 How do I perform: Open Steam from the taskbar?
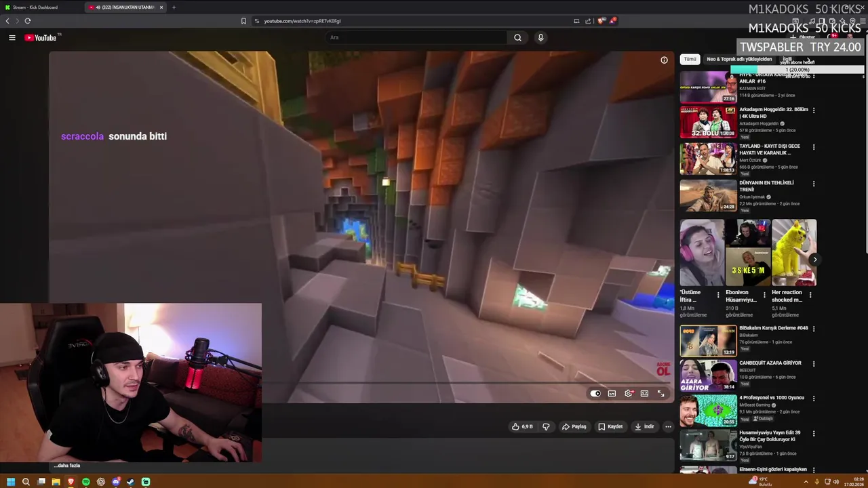(131, 482)
